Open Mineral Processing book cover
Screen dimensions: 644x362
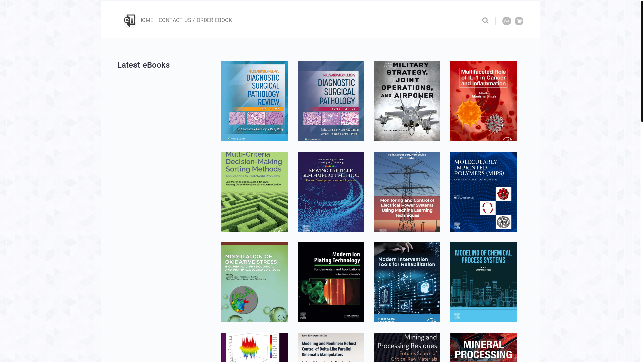coord(483,347)
